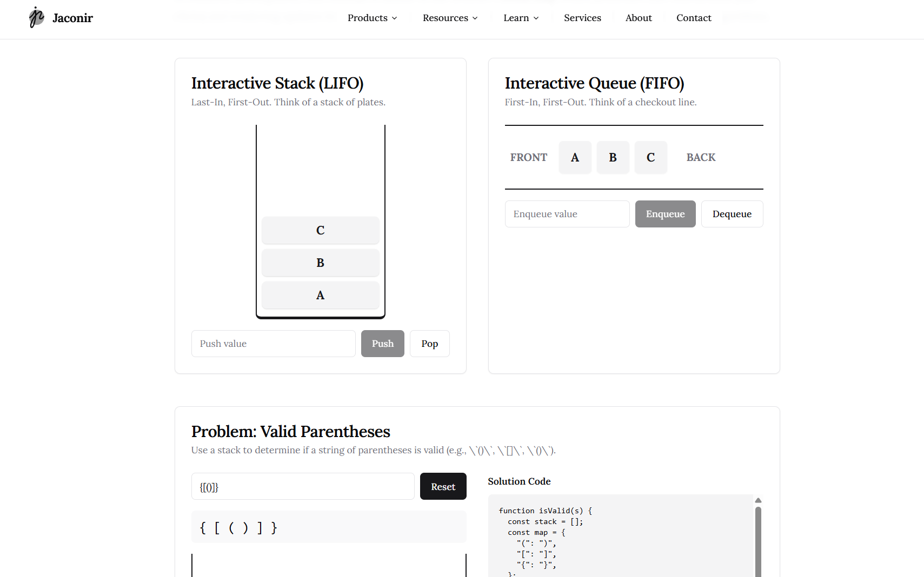Screen dimensions: 924x577
Task: Select the parentheses string input showing {[()]}
Action: [302, 486]
